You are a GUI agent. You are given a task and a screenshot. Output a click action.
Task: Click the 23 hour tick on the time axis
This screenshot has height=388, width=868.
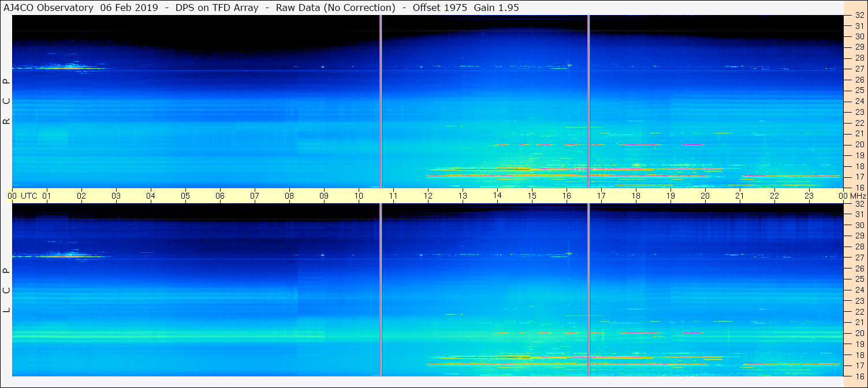click(809, 196)
